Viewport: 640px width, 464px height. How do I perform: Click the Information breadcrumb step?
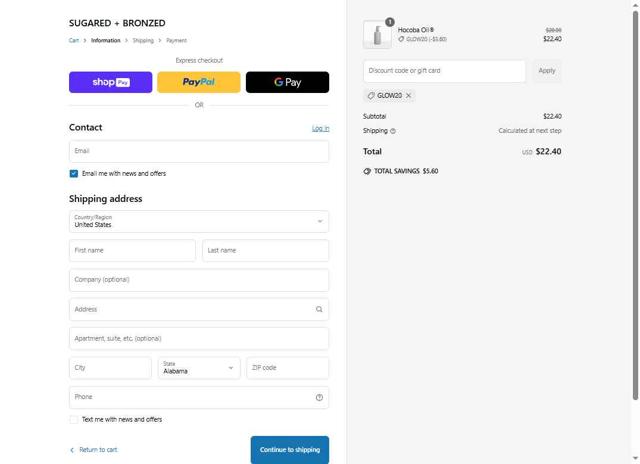point(106,40)
